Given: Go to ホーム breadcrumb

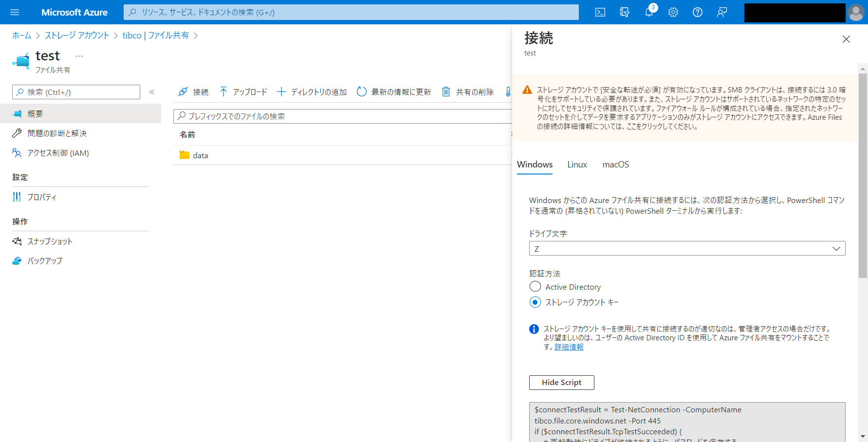Looking at the screenshot, I should pos(21,36).
